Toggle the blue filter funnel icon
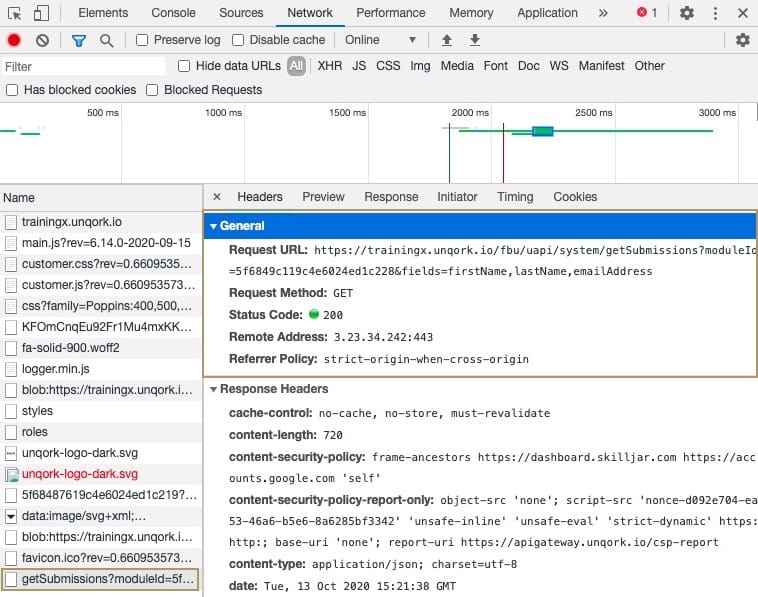This screenshot has height=597, width=758. pyautogui.click(x=78, y=41)
